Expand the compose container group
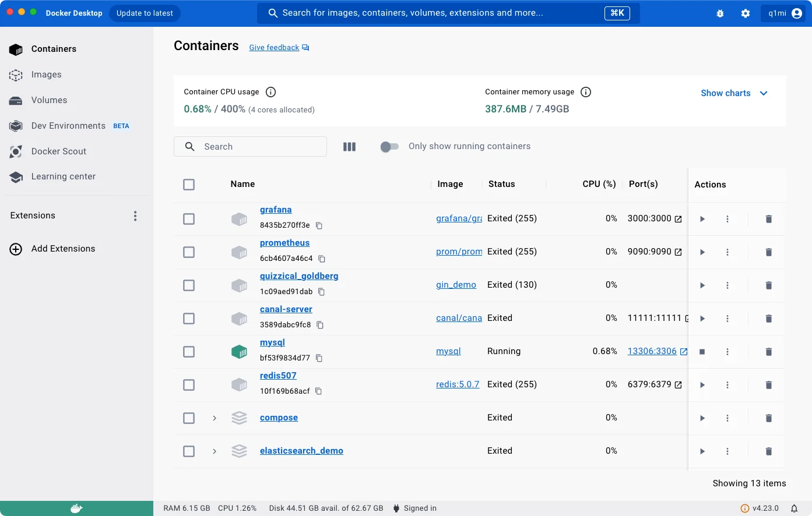Image resolution: width=812 pixels, height=516 pixels. (x=214, y=418)
